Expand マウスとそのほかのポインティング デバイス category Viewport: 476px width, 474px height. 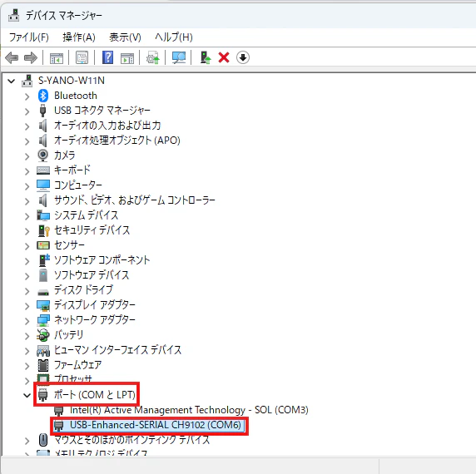(x=27, y=441)
